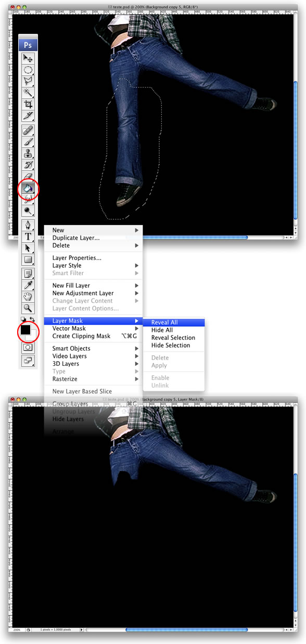The width and height of the screenshot is (306, 644).
Task: Select the Eyedropper tool
Action: (28, 285)
